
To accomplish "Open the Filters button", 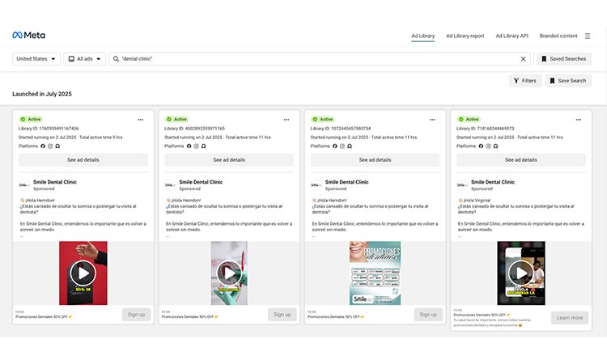I will click(525, 81).
